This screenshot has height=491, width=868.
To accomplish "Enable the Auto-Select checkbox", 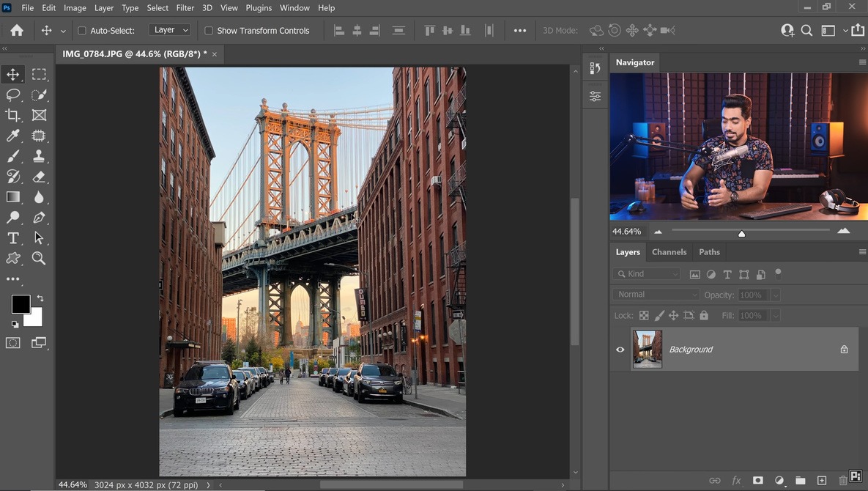I will [82, 30].
